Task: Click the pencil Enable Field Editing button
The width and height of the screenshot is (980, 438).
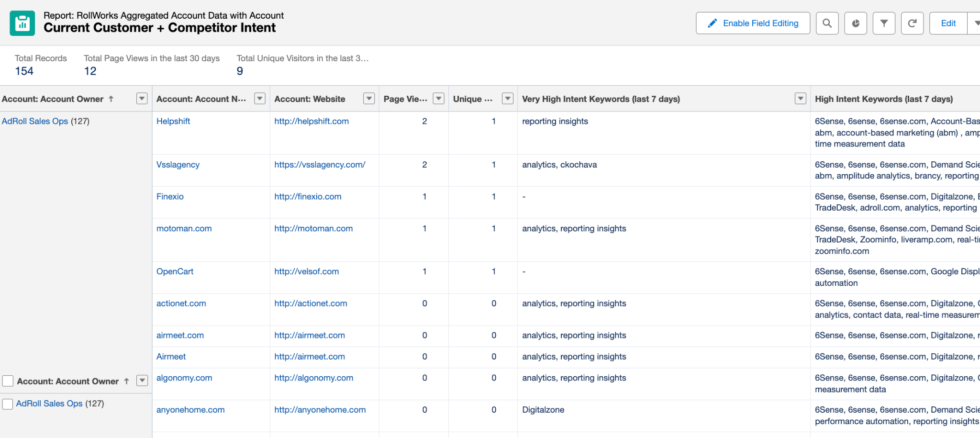Action: [x=753, y=23]
